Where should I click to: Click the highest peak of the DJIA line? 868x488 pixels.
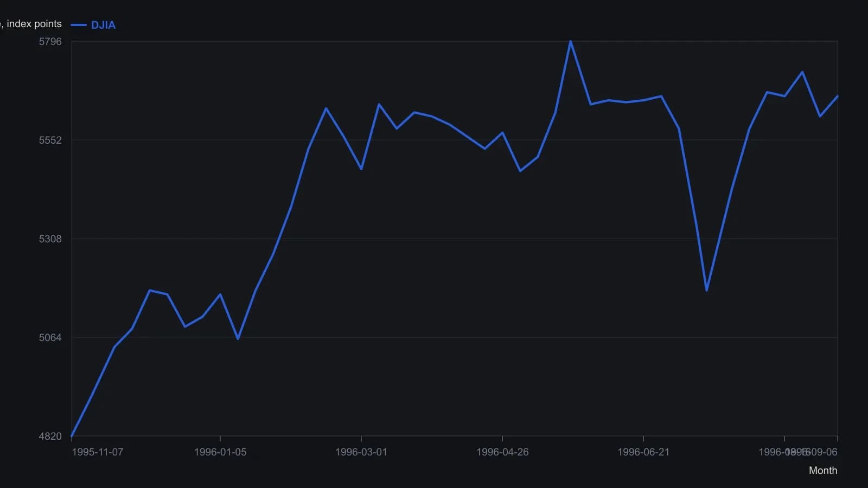click(571, 41)
